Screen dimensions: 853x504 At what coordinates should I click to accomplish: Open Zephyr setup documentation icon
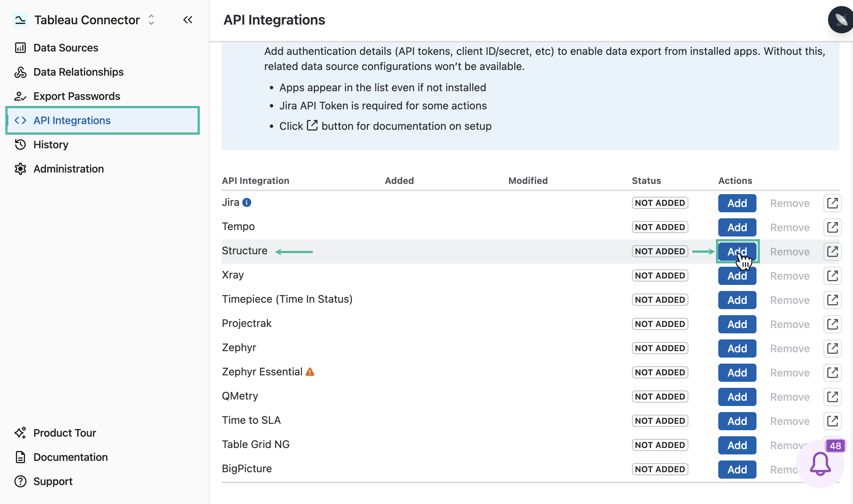[x=832, y=348]
